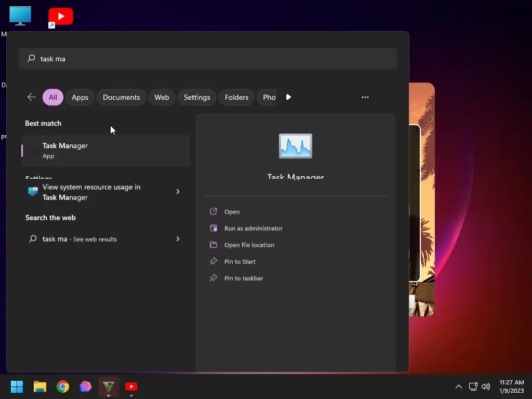Show more filter tabs with the arrow

click(x=288, y=97)
